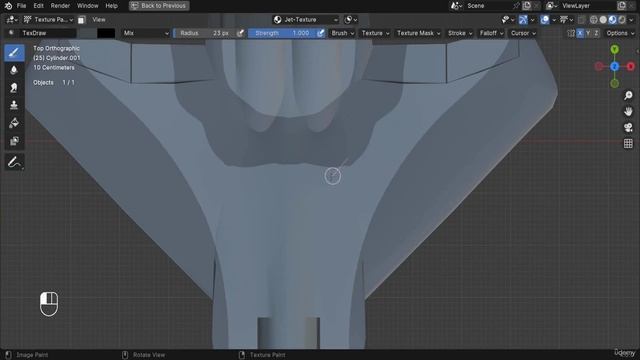Screen dimensions: 640x360
Task: Click the new scene icon next to Scene
Action: coord(527,6)
